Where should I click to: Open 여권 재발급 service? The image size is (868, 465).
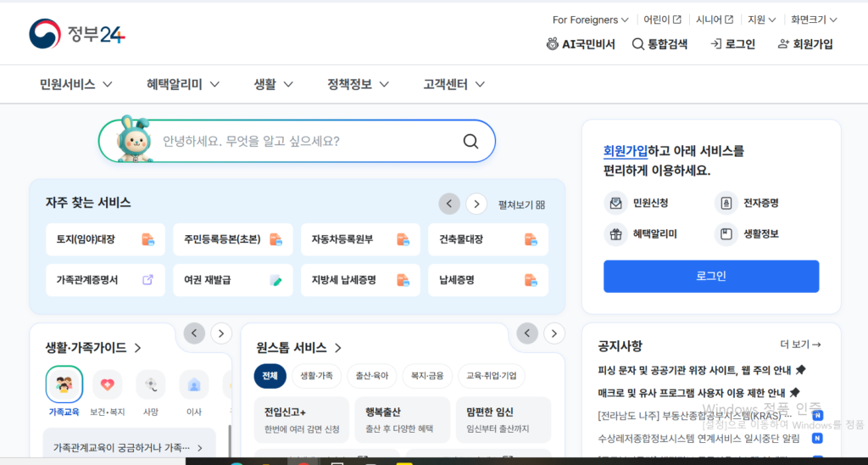tap(233, 280)
